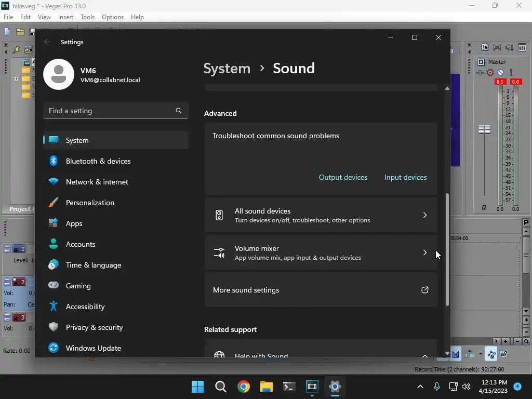Launch Google Chrome from the taskbar
The height and width of the screenshot is (399, 532).
243,387
